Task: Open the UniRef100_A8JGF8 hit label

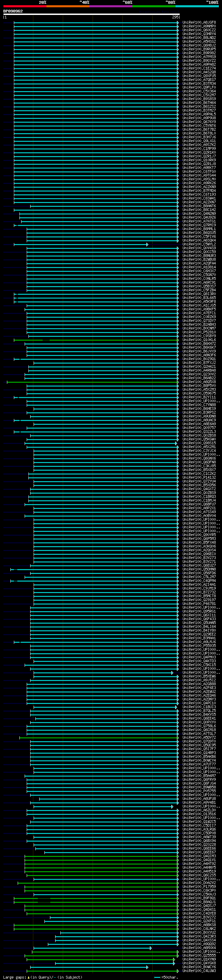Action: click(199, 23)
